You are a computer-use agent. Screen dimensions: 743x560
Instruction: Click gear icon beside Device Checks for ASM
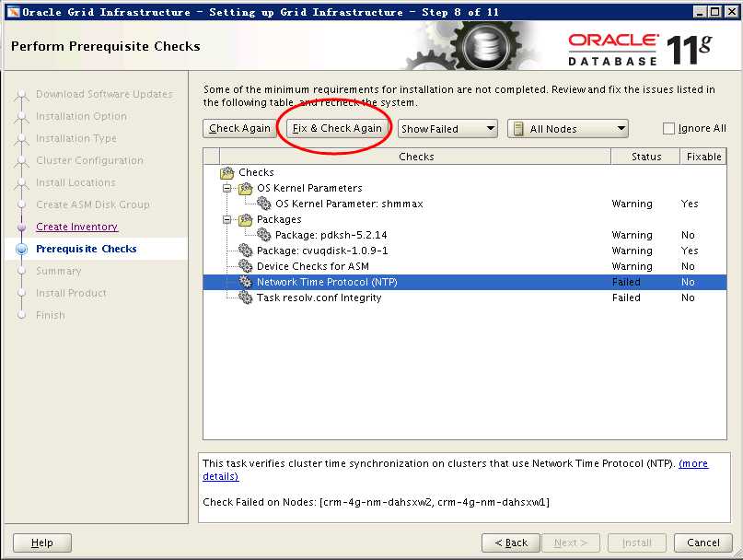point(246,266)
